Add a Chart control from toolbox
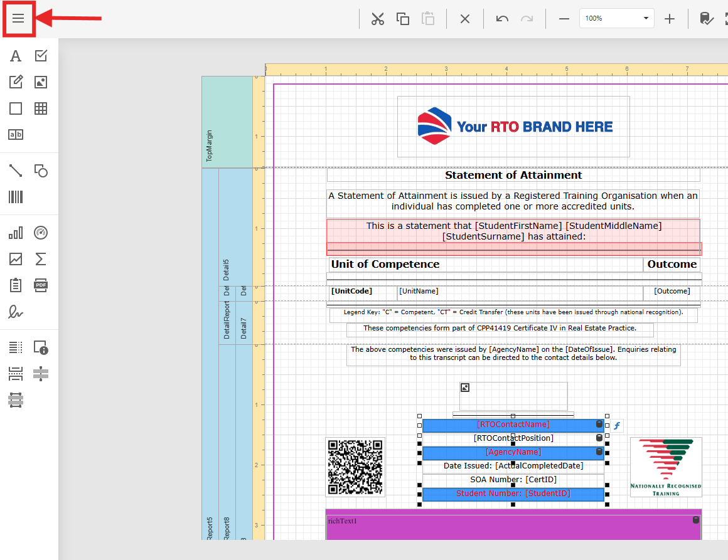This screenshot has height=560, width=728. (16, 233)
